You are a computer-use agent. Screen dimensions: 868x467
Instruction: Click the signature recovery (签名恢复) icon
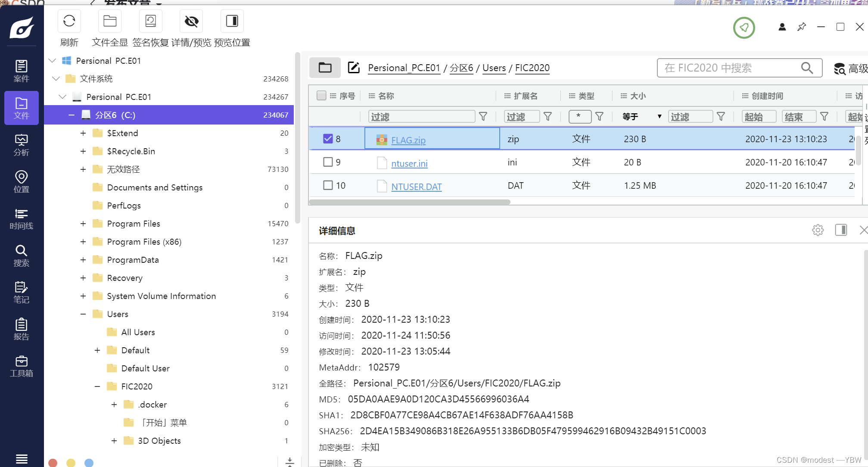click(x=150, y=21)
